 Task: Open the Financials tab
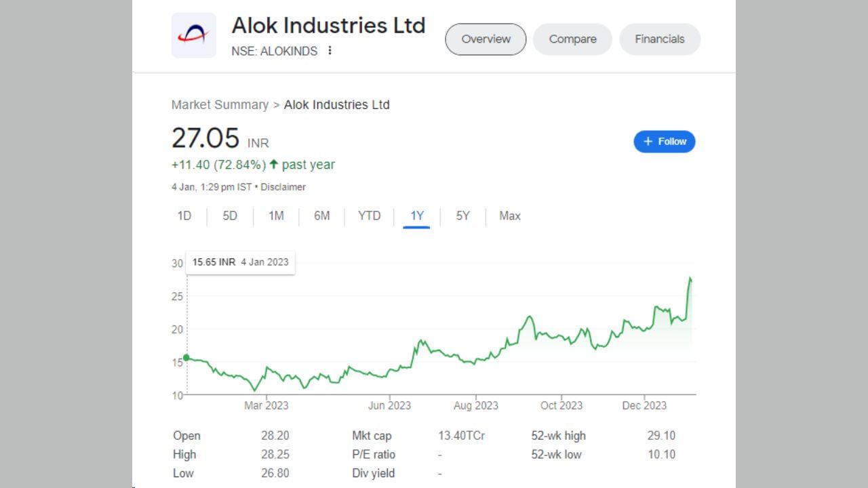(659, 39)
